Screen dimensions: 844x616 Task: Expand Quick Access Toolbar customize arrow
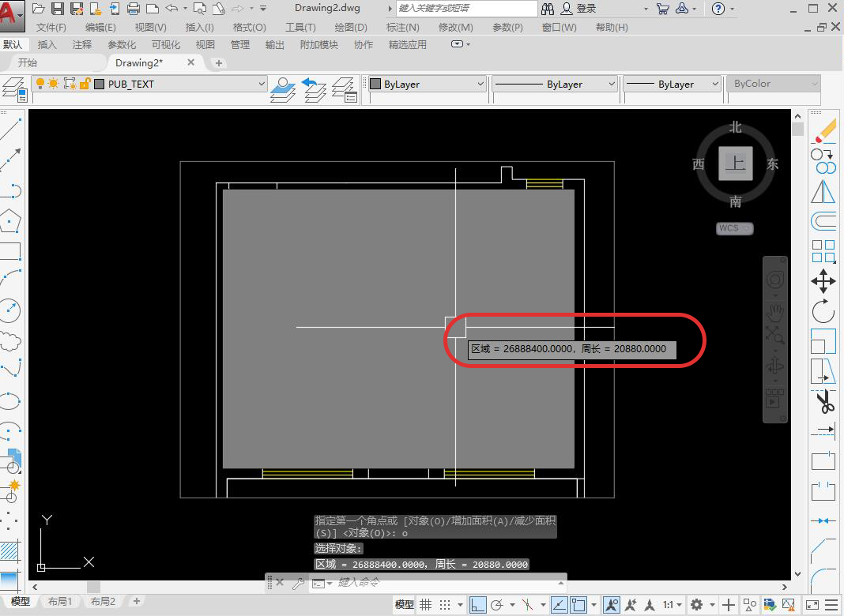pyautogui.click(x=263, y=9)
